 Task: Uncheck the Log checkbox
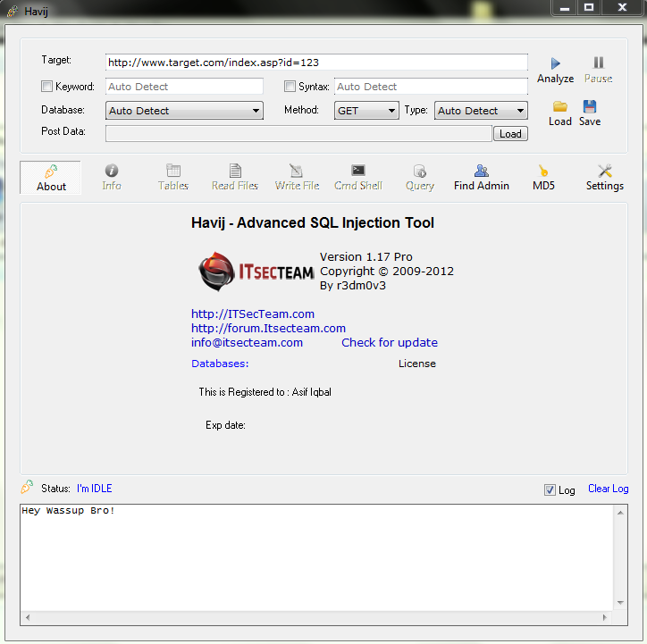pos(550,489)
